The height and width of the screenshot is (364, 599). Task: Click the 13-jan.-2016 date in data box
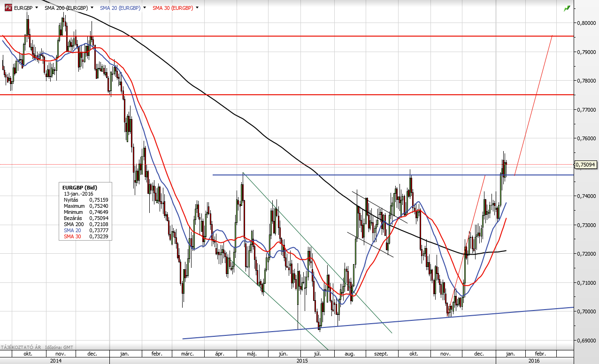point(79,193)
